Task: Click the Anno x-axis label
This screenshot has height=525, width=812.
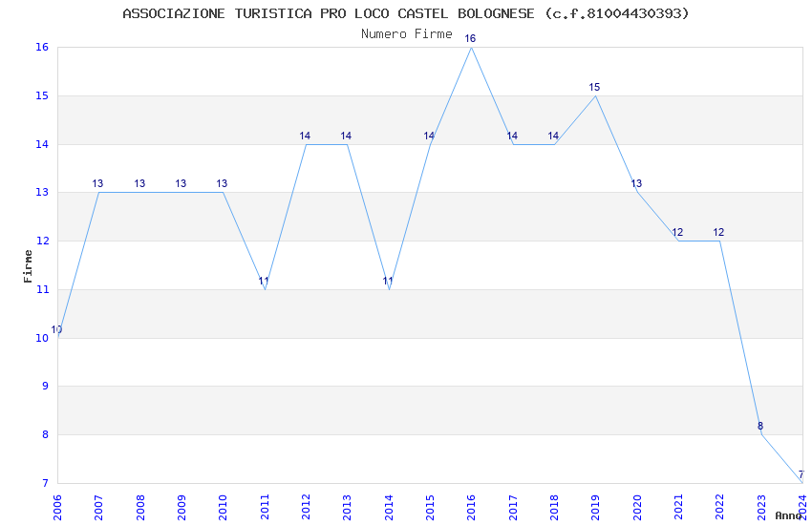Action: (x=788, y=515)
